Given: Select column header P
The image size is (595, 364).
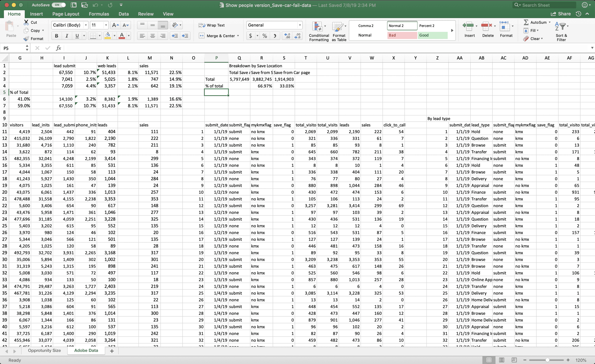Looking at the screenshot, I should pos(216,58).
